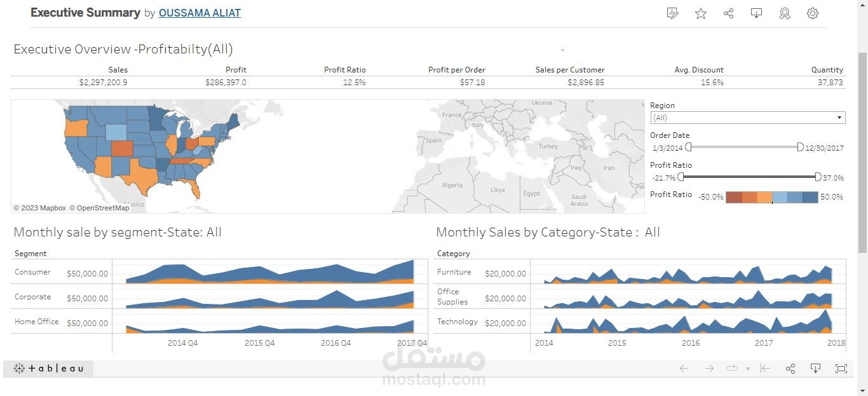This screenshot has width=868, height=396.
Task: Click the OpenStreetMap attribution link
Action: tap(99, 208)
